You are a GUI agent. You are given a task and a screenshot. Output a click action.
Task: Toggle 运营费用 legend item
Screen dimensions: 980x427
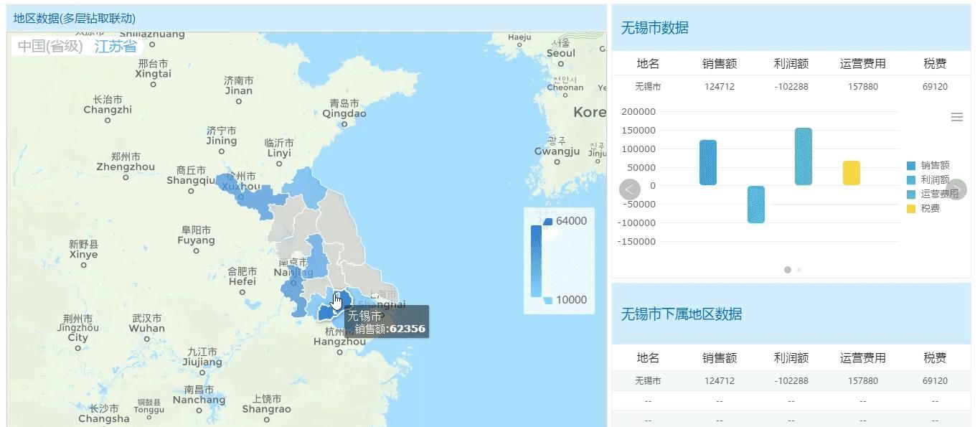pyautogui.click(x=933, y=194)
